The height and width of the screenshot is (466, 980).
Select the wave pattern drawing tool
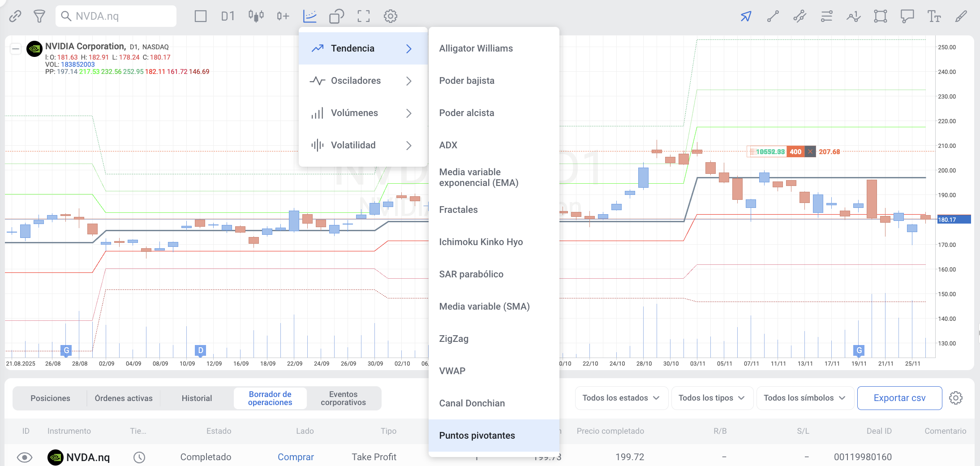point(854,17)
